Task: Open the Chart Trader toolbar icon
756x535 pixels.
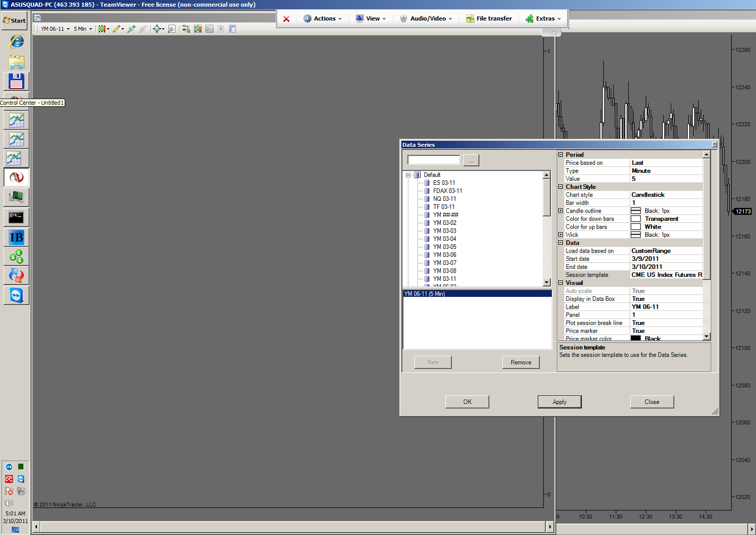Action: [186, 29]
